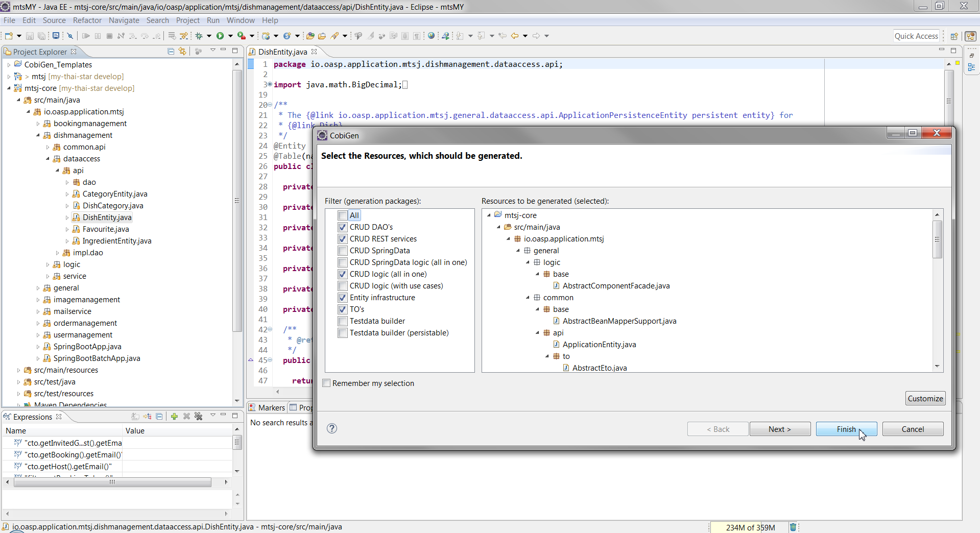Click the resources tree vertical scrollbar
The image size is (980, 533).
tap(937, 290)
